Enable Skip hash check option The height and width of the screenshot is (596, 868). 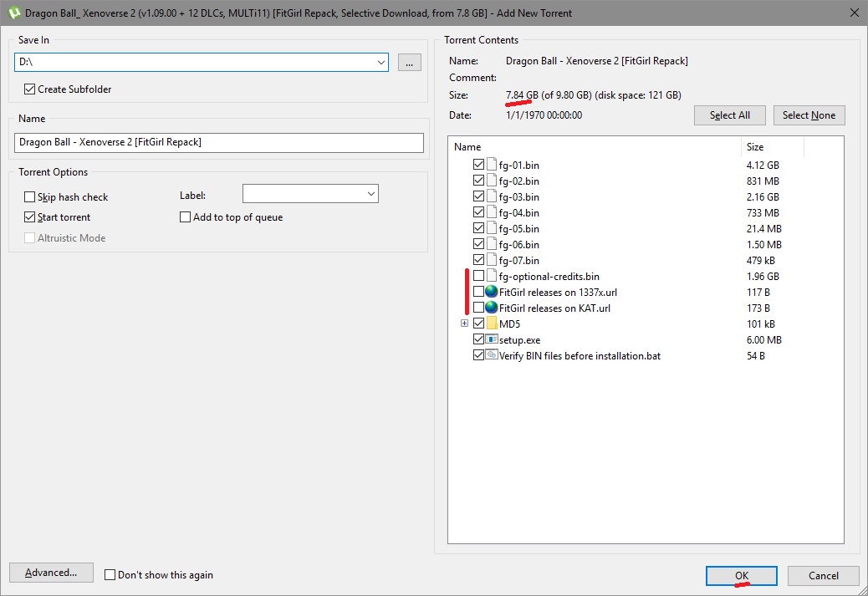click(30, 197)
